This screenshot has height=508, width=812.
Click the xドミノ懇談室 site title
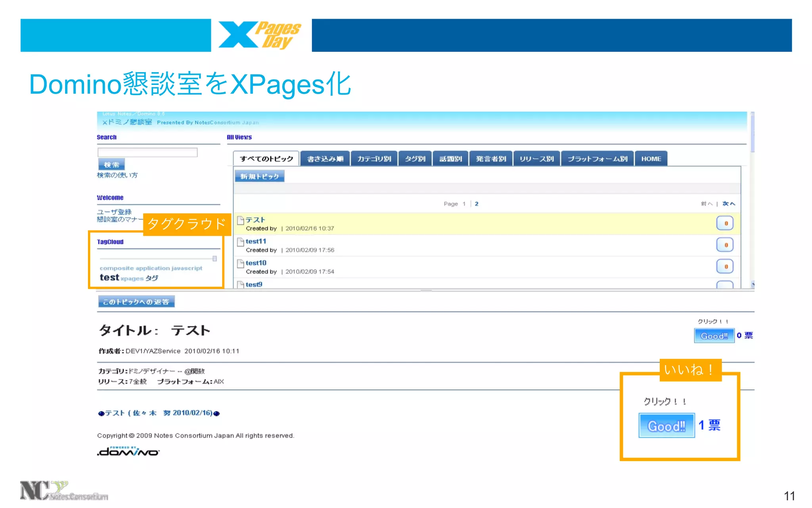click(x=127, y=122)
